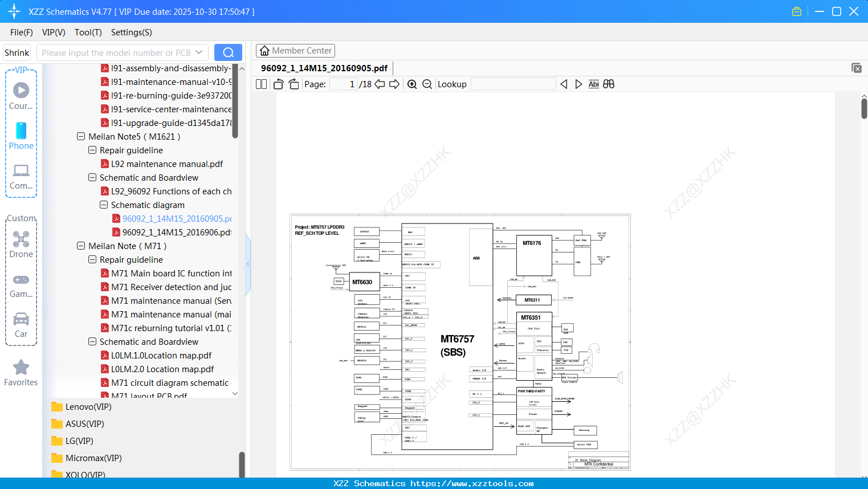This screenshot has width=868, height=489.
Task: Find the next lookup match
Action: (x=578, y=84)
